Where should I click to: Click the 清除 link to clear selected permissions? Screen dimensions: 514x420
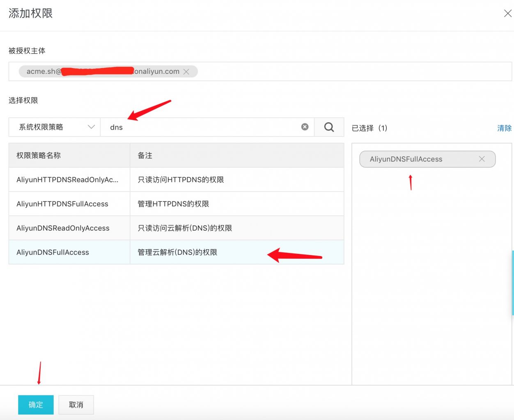504,128
